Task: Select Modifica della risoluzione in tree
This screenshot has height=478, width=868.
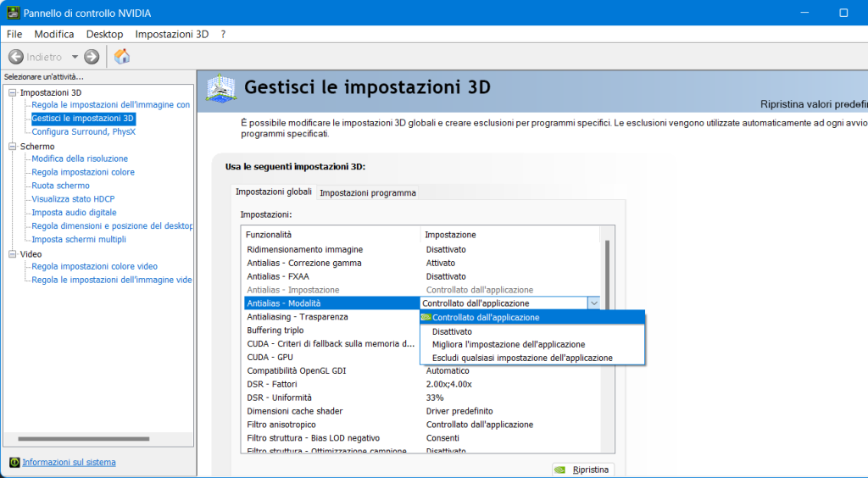Action: click(80, 158)
